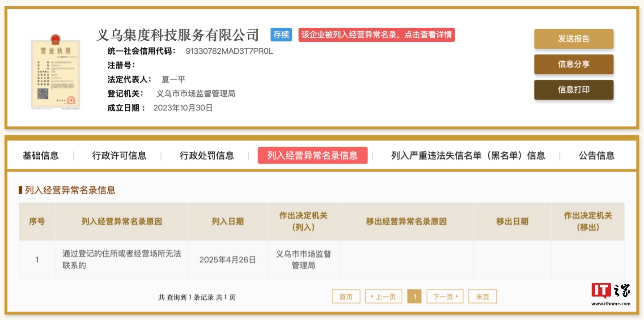The height and width of the screenshot is (320, 644).
Task: Open the 列入严重违法失信名单（黑名单）信息 tab
Action: pos(468,156)
